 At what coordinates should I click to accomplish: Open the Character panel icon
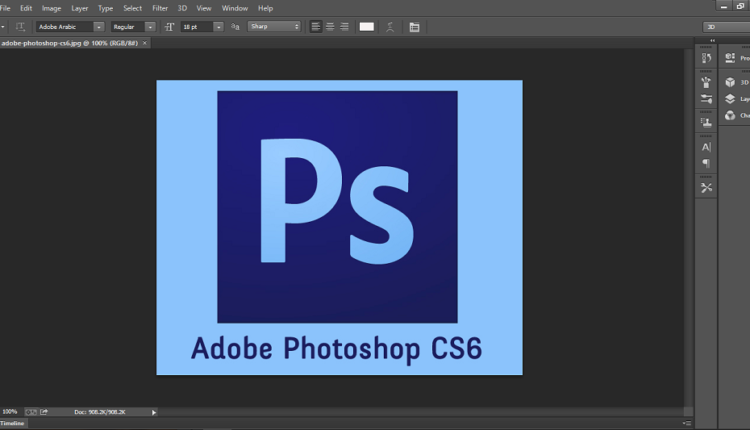click(x=706, y=147)
